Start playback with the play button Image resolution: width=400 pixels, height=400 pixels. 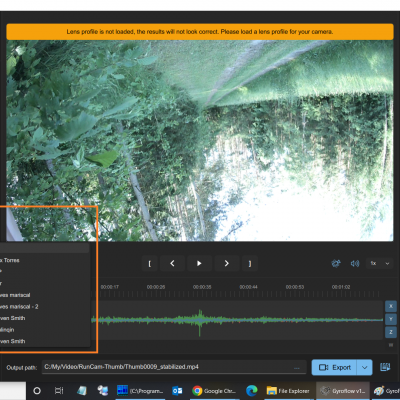(x=199, y=263)
